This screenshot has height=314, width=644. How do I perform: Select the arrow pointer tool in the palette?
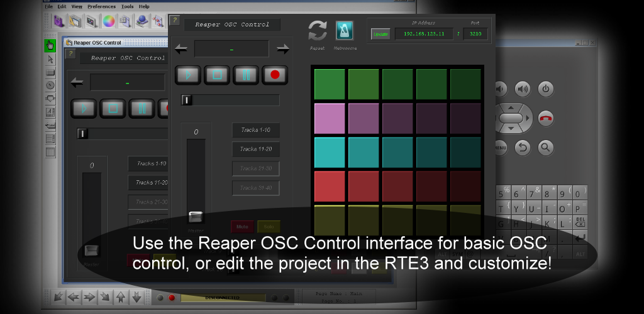click(50, 60)
